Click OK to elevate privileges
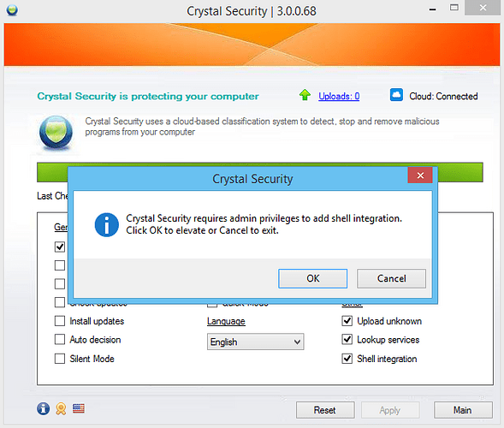The image size is (504, 428). (312, 278)
